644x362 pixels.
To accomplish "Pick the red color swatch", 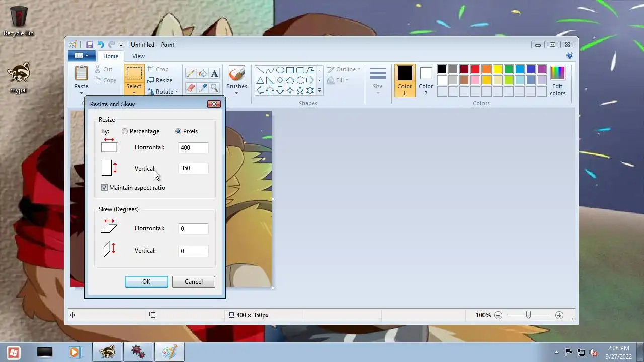I will (475, 69).
